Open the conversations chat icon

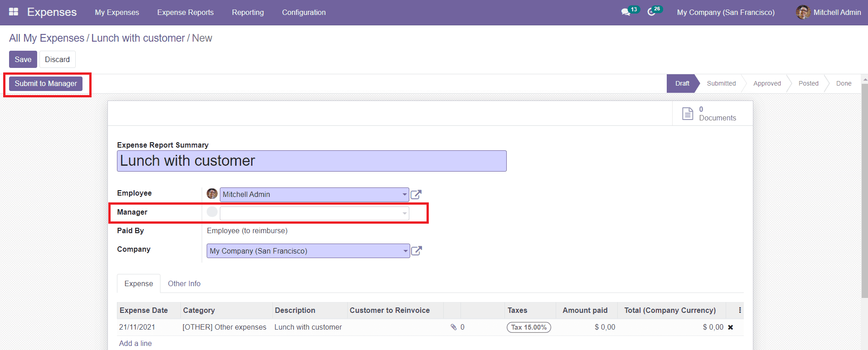pyautogui.click(x=626, y=12)
